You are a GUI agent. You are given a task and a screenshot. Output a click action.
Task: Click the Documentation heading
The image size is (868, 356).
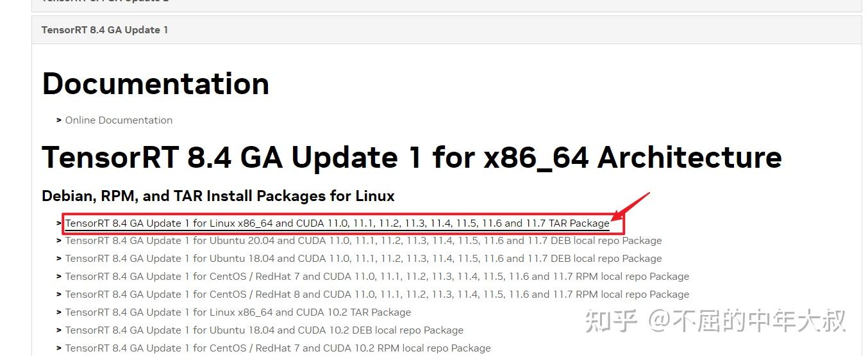[155, 84]
